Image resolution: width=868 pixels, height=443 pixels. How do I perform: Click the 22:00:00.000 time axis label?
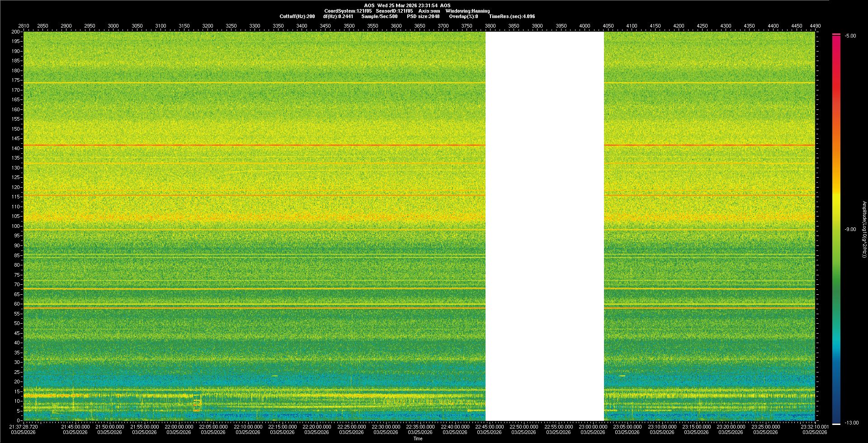[x=179, y=427]
